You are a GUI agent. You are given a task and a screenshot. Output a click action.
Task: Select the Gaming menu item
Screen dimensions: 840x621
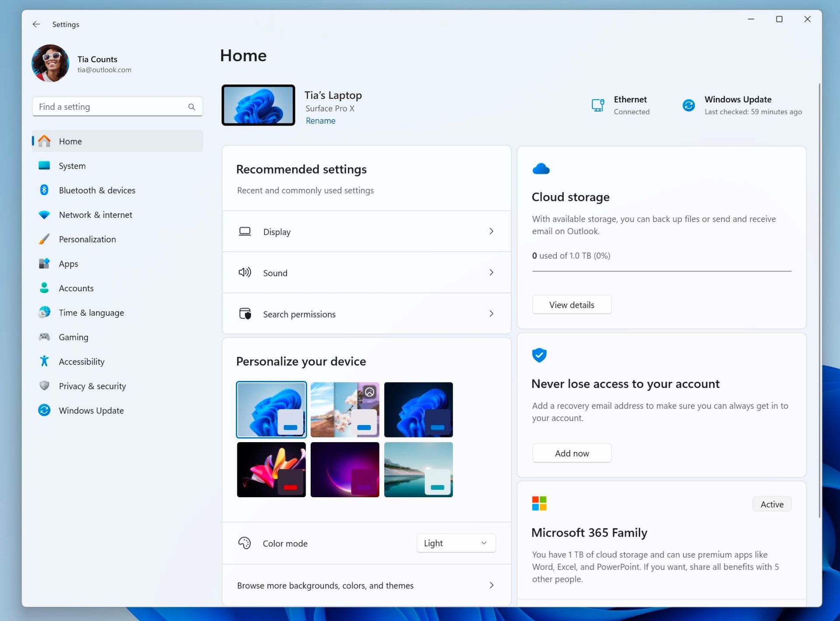(x=74, y=337)
